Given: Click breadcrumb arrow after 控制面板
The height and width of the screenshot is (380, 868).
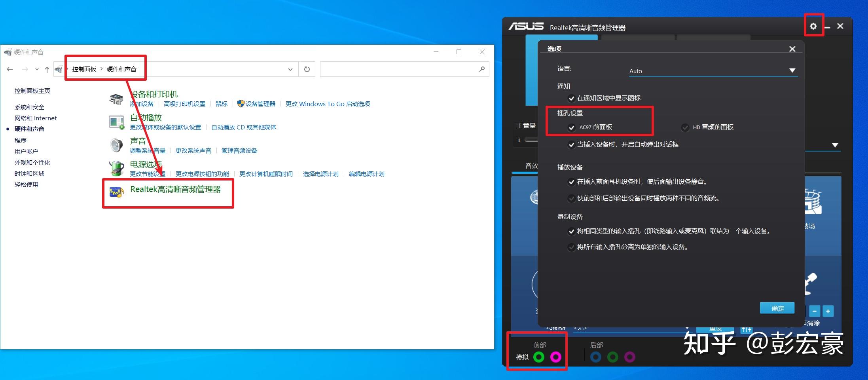Looking at the screenshot, I should (102, 69).
